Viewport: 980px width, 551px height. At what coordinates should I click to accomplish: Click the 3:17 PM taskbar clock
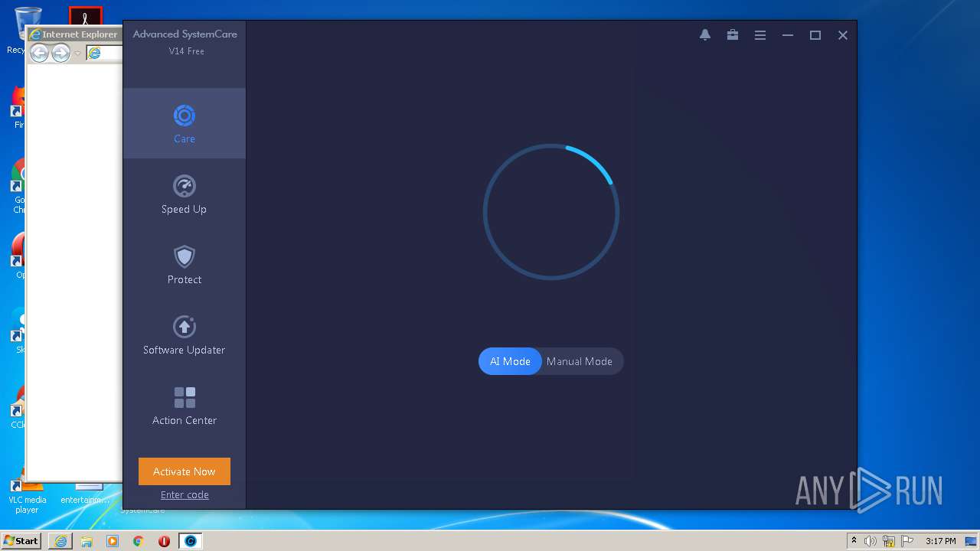point(941,541)
